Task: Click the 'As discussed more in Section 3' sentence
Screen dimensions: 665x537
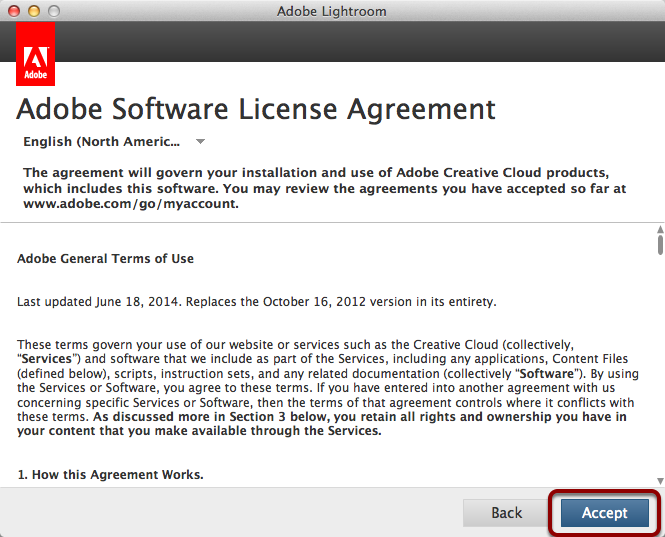Action: click(321, 424)
